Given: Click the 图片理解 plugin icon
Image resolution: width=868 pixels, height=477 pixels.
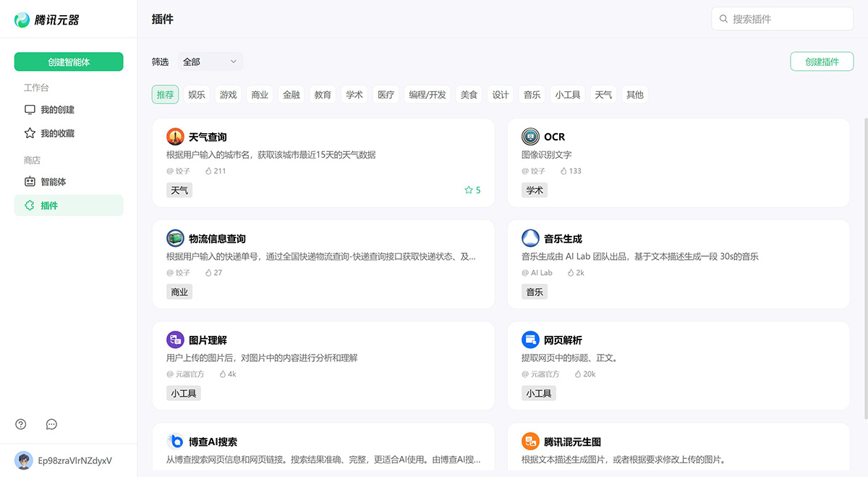Looking at the screenshot, I should pos(174,339).
